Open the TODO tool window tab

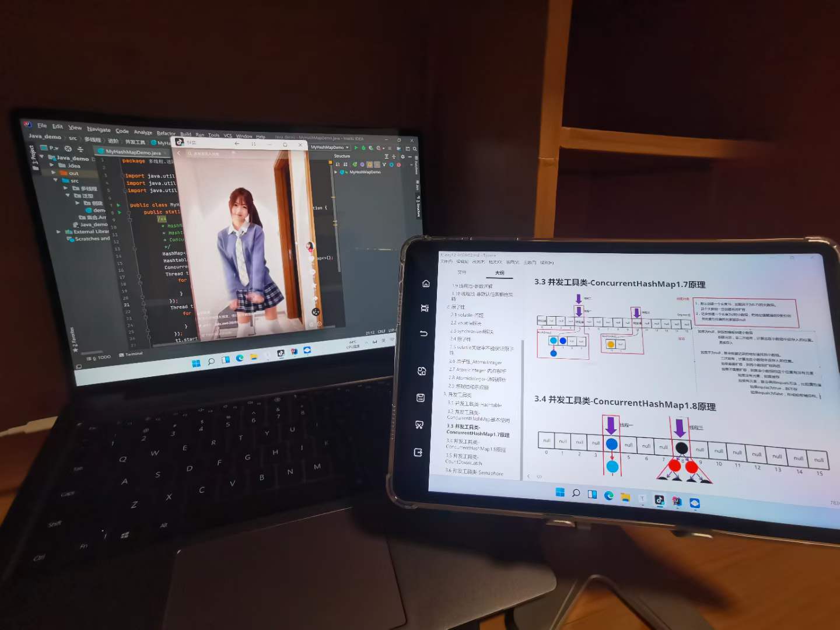(100, 357)
